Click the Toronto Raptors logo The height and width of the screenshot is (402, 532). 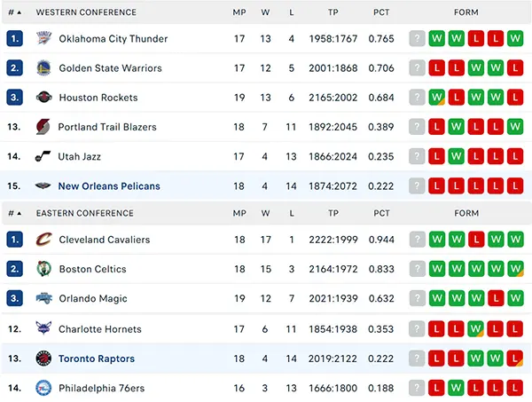[43, 359]
